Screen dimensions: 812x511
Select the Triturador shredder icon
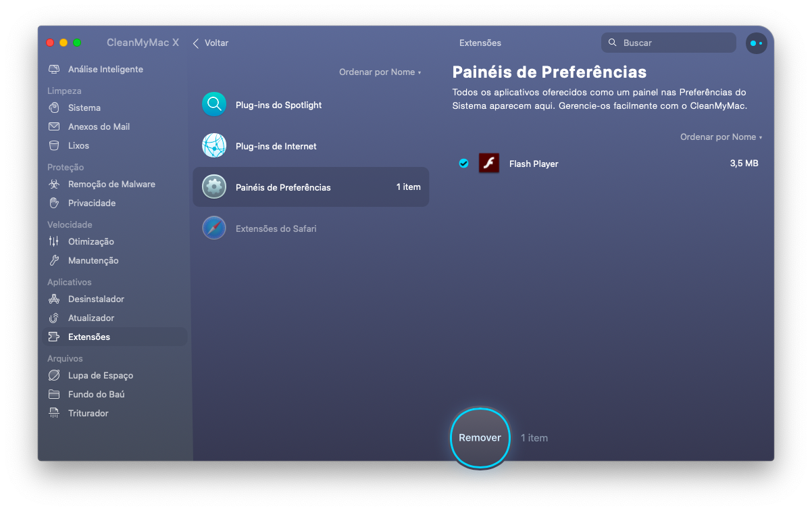pyautogui.click(x=54, y=413)
